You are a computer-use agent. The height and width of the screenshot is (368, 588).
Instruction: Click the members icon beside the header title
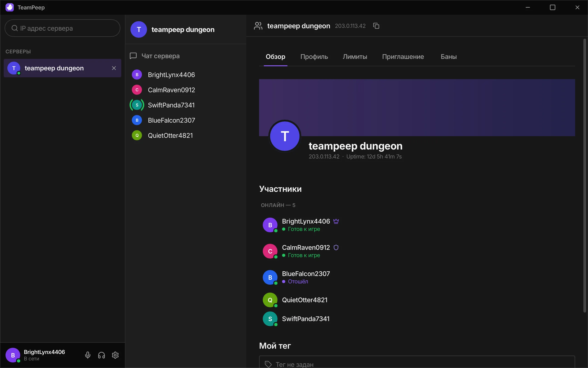point(258,26)
